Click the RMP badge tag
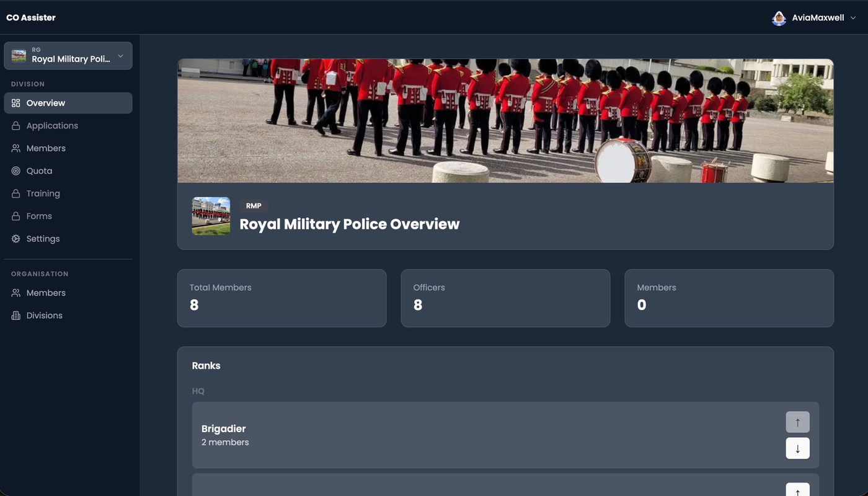The height and width of the screenshot is (496, 868). click(x=254, y=206)
